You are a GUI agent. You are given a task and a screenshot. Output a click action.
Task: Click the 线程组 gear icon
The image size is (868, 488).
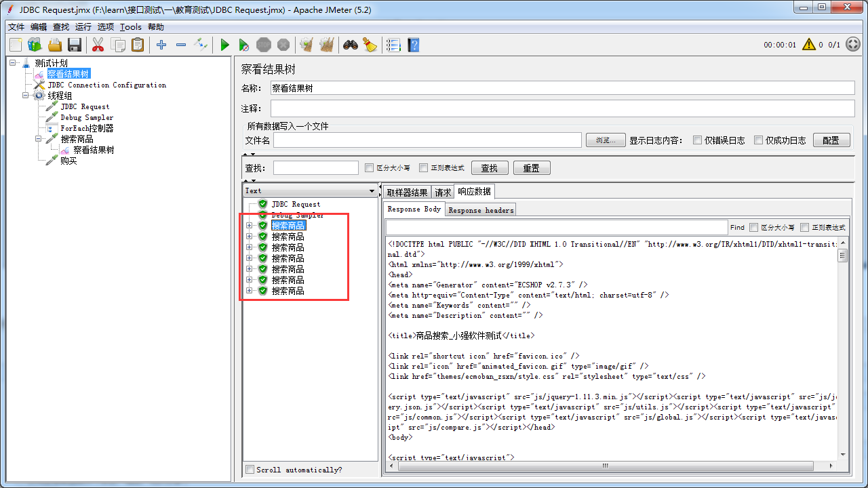(39, 96)
